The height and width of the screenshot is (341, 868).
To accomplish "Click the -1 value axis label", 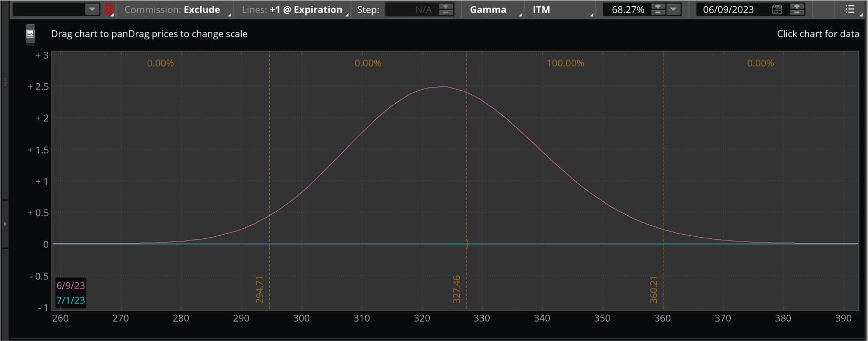I will tap(44, 307).
